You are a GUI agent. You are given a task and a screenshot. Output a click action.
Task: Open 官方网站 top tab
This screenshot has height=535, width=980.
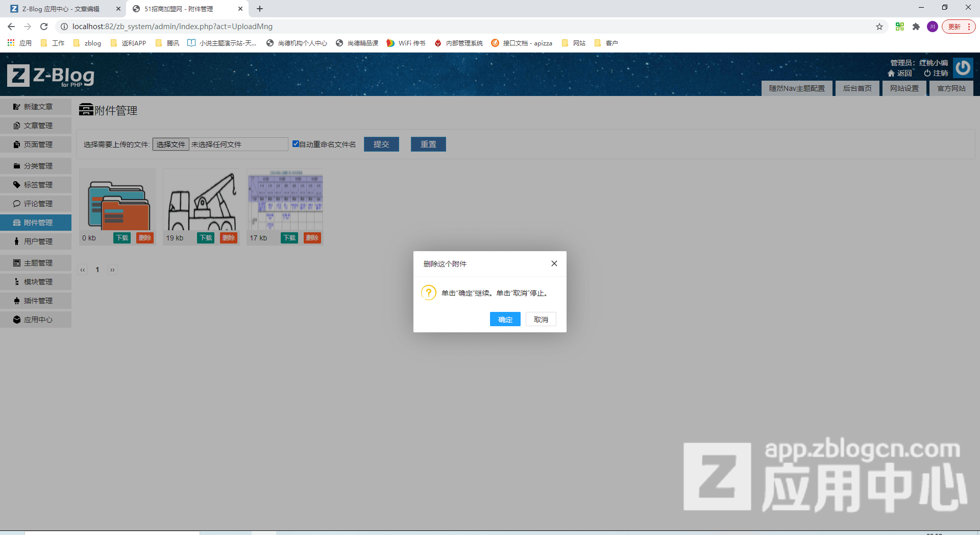point(951,88)
